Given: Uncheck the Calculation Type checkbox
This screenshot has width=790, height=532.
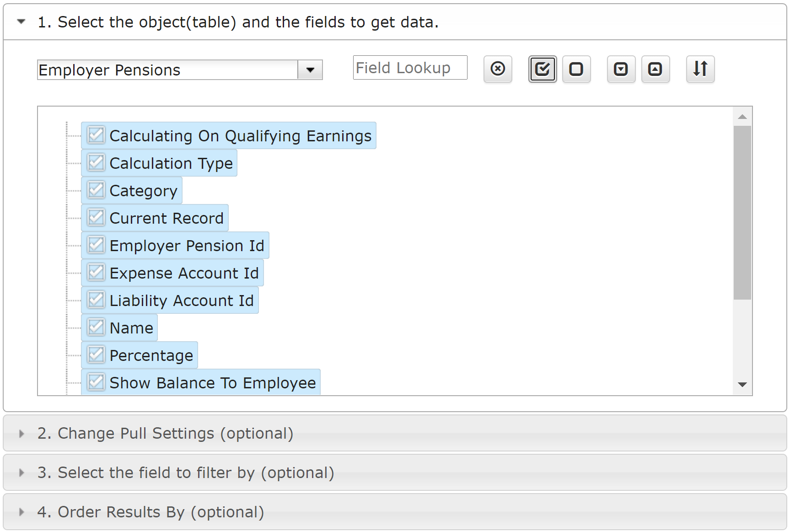Looking at the screenshot, I should (x=96, y=163).
